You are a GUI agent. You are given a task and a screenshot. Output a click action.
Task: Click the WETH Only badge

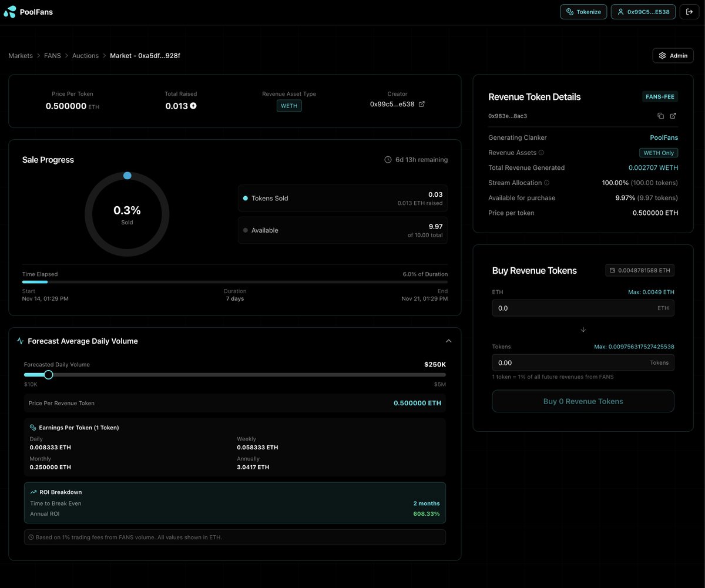(x=659, y=153)
